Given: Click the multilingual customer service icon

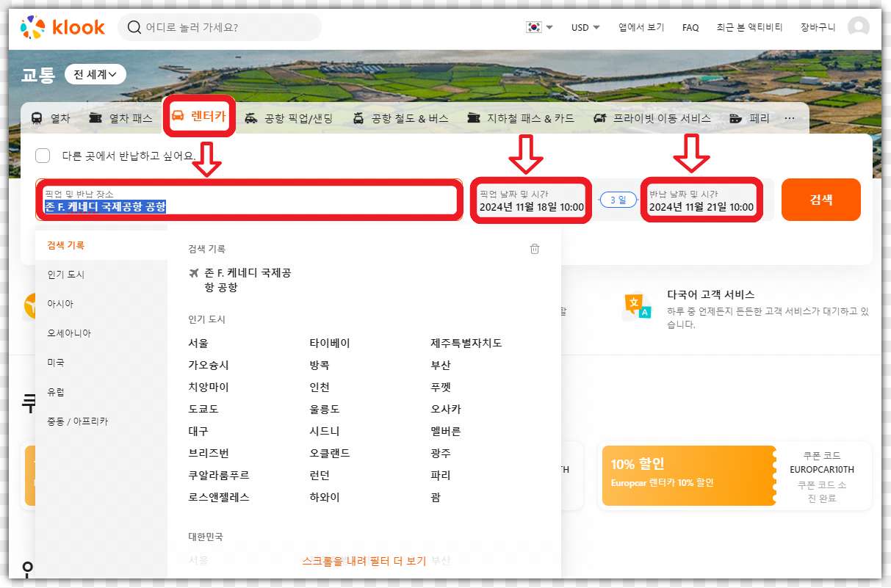Looking at the screenshot, I should click(x=637, y=307).
